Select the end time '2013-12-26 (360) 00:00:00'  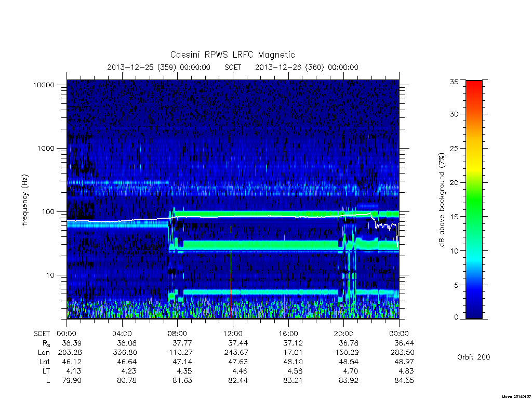(x=307, y=67)
